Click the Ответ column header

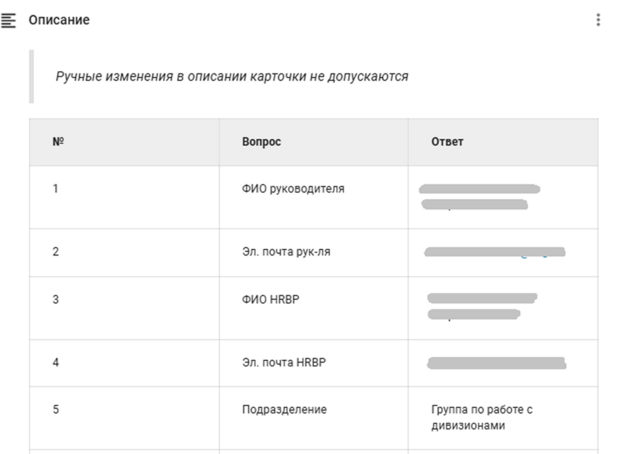(503, 142)
